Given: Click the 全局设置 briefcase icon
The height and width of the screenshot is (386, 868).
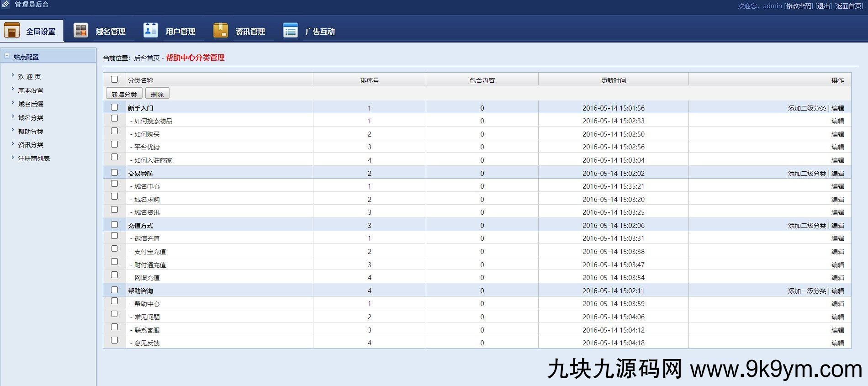Looking at the screenshot, I should click(11, 31).
